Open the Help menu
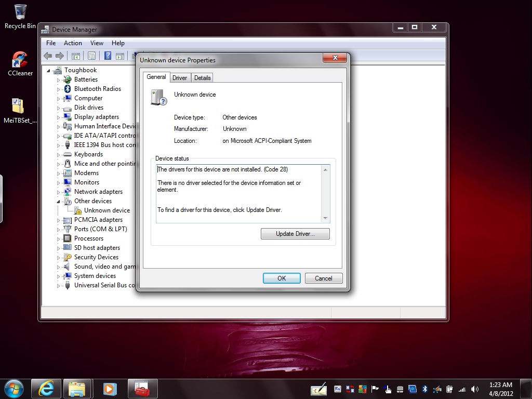 coord(118,43)
